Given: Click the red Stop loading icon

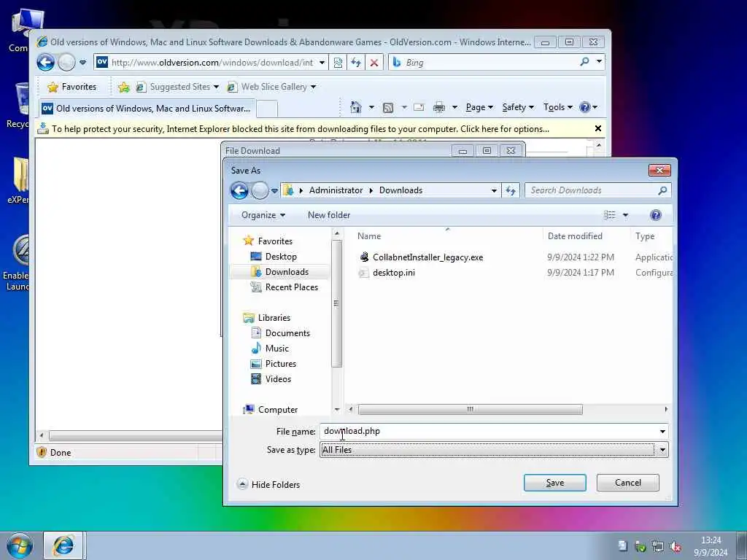Looking at the screenshot, I should pyautogui.click(x=374, y=63).
